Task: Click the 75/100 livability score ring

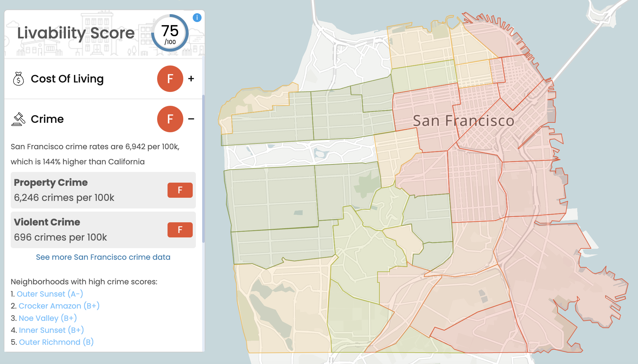Action: [x=170, y=33]
